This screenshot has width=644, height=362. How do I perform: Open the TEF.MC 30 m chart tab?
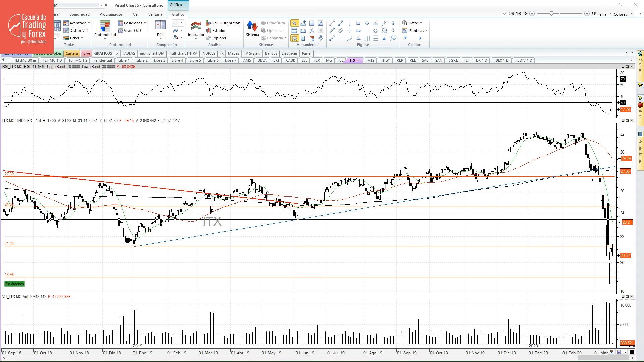click(25, 60)
